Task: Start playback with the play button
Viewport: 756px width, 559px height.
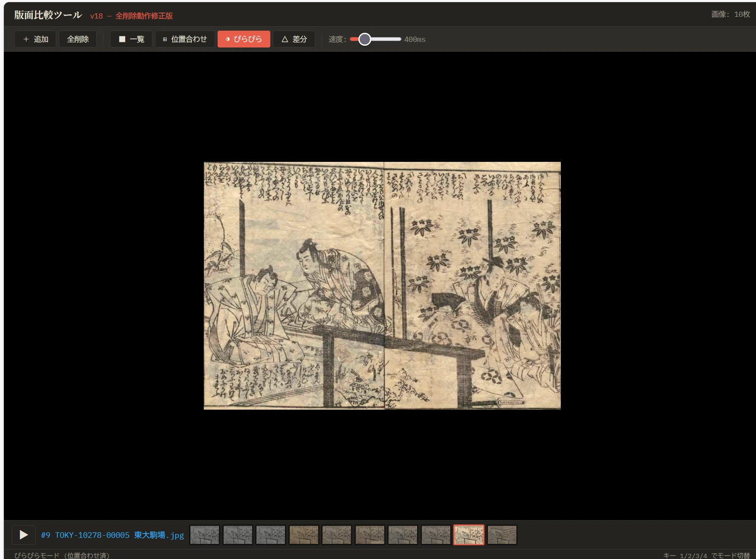Action: pyautogui.click(x=23, y=535)
